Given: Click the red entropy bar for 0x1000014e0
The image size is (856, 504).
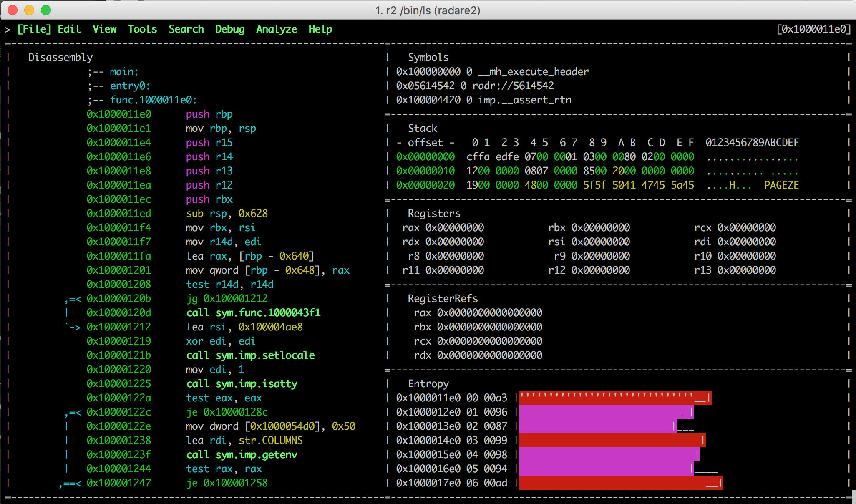Looking at the screenshot, I should point(612,441).
